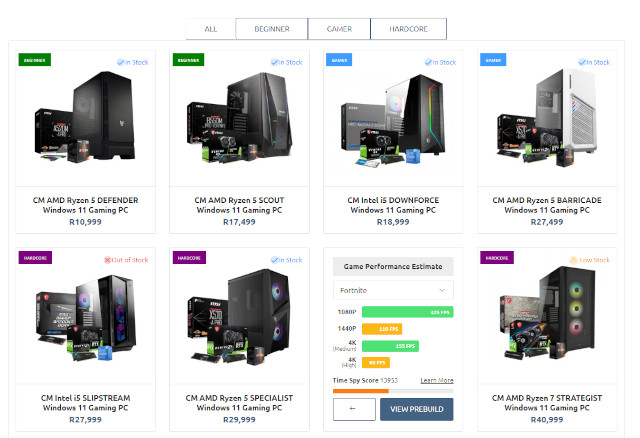Click In Stock checkmark on BARRICADE PC
This screenshot has height=438, width=640.
tap(582, 62)
